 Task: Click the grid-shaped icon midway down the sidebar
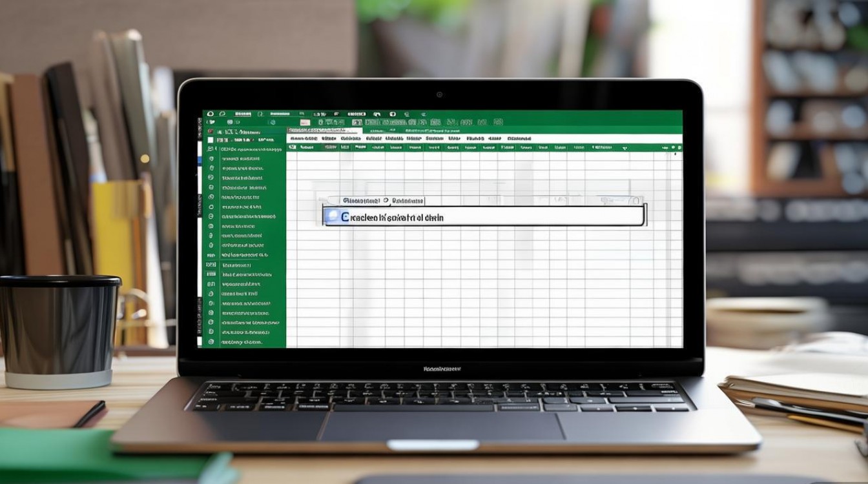click(x=211, y=265)
